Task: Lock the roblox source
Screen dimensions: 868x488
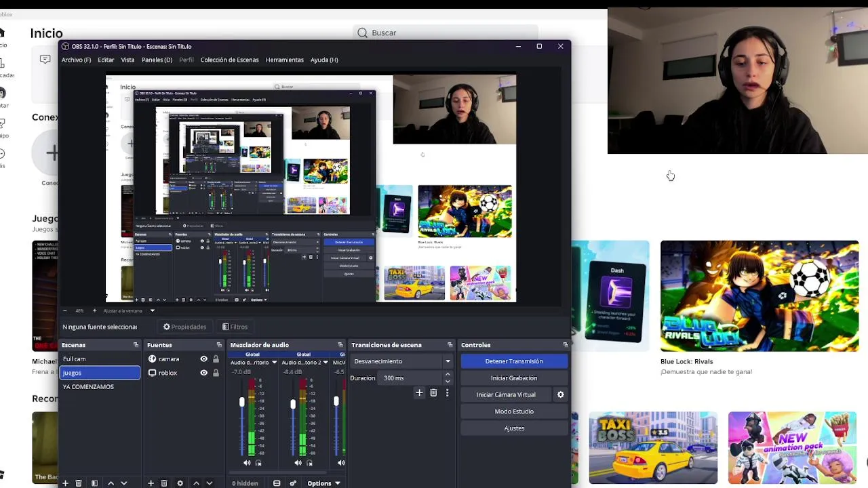Action: (216, 373)
